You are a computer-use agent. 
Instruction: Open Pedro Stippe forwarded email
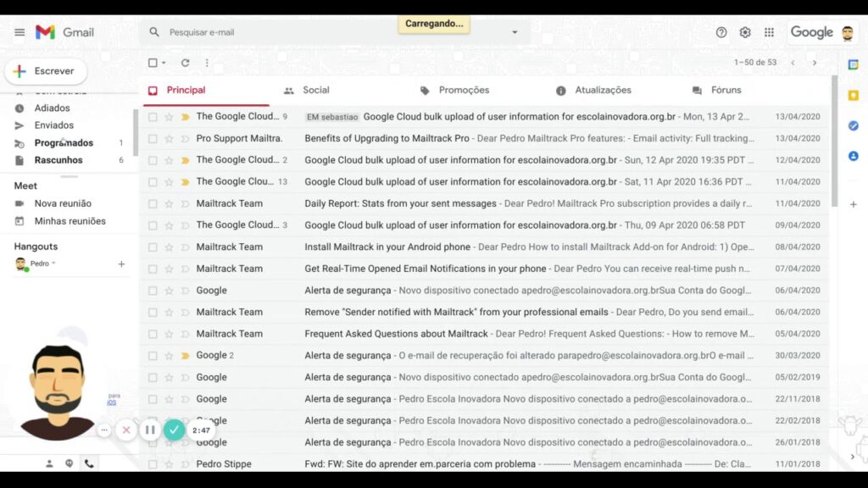484,463
